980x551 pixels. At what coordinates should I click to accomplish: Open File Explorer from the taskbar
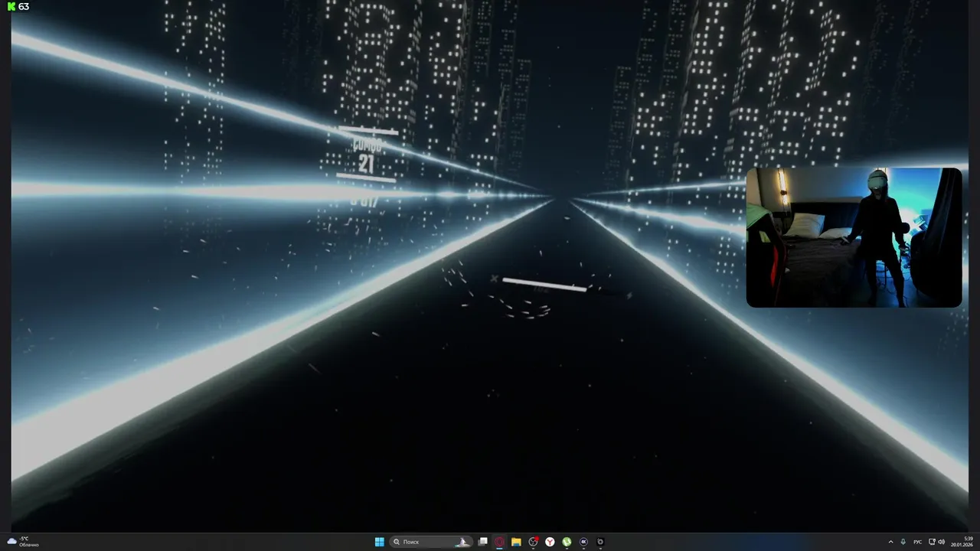point(516,542)
